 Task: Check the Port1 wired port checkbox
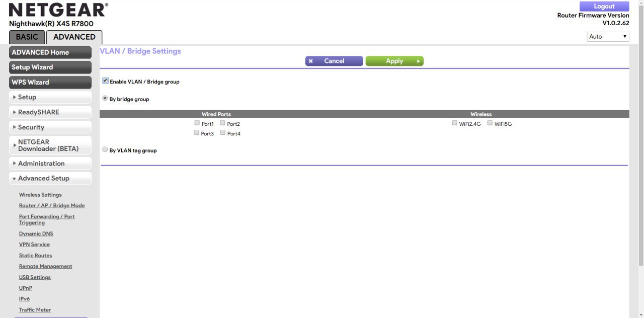tap(197, 123)
